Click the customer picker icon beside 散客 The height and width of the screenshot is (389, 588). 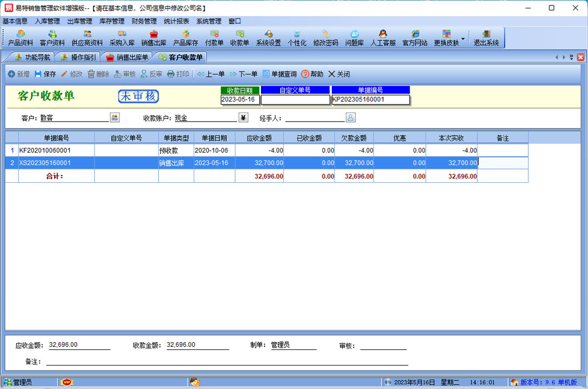pos(114,117)
